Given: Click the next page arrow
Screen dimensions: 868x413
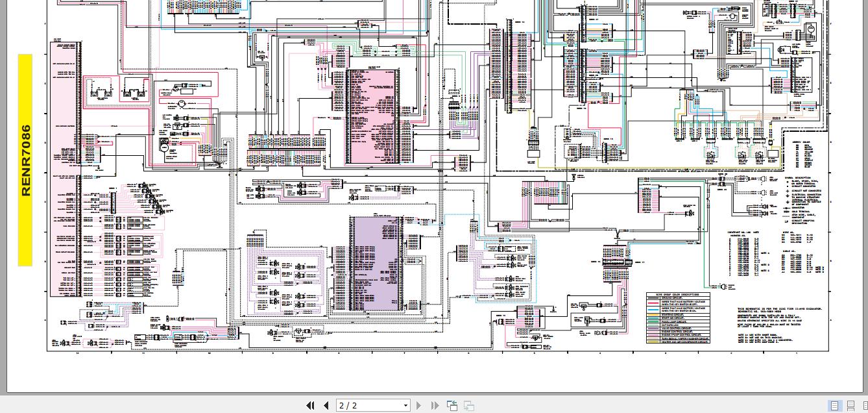Looking at the screenshot, I should coord(418,405).
